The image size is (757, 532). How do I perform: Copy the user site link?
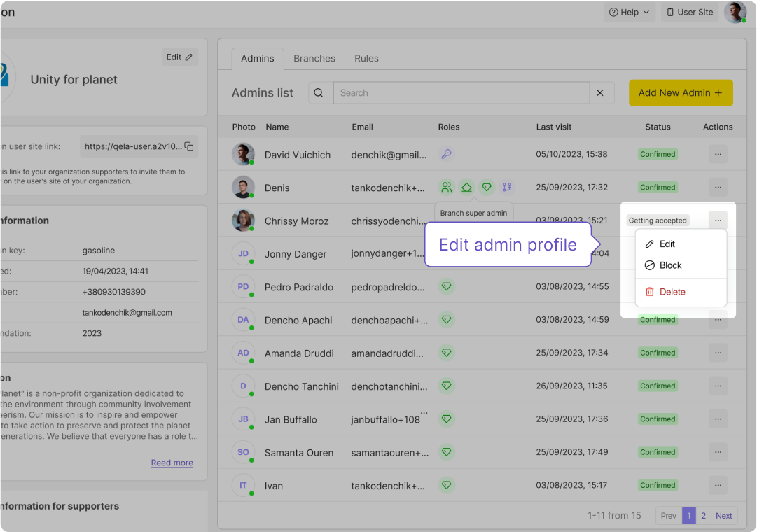tap(189, 146)
